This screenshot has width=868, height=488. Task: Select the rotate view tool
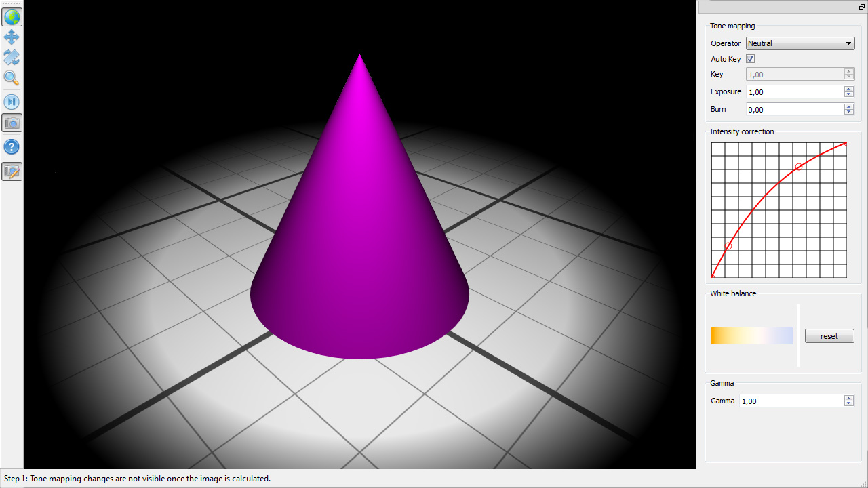click(12, 58)
